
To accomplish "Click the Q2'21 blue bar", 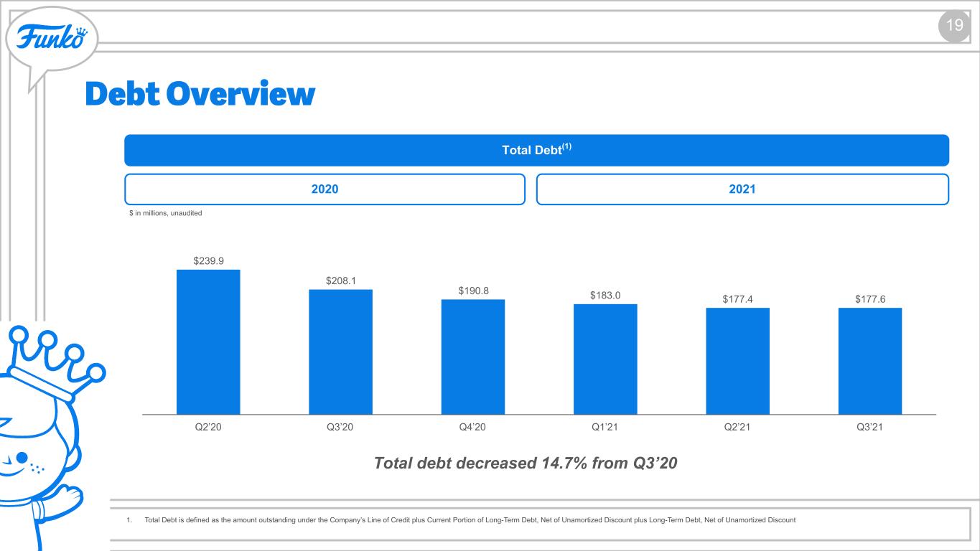I will (x=737, y=361).
